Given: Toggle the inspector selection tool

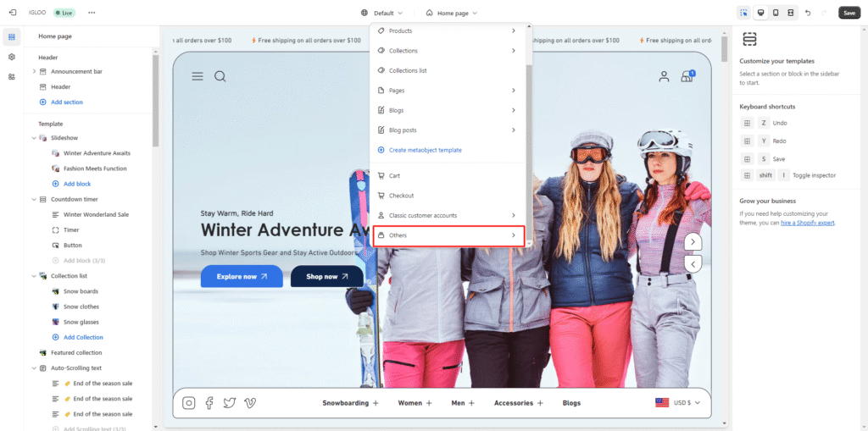Looking at the screenshot, I should tap(743, 13).
